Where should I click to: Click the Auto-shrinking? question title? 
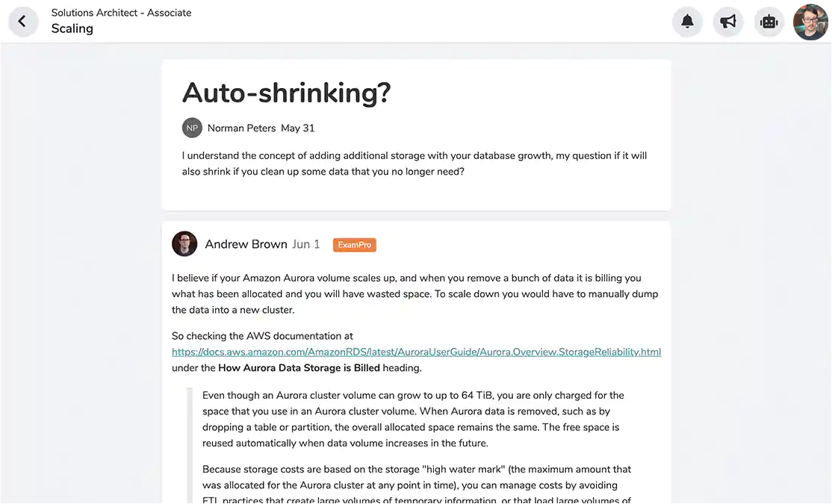click(287, 93)
